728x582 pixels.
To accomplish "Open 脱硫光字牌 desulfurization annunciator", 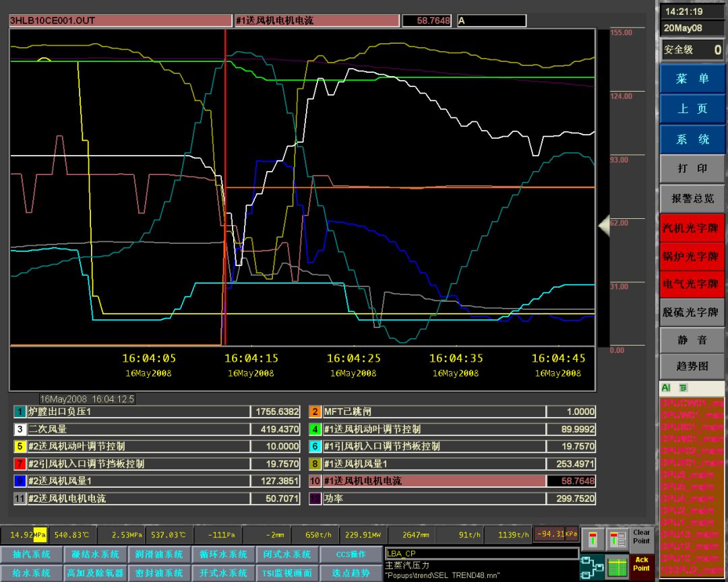I will (x=692, y=313).
